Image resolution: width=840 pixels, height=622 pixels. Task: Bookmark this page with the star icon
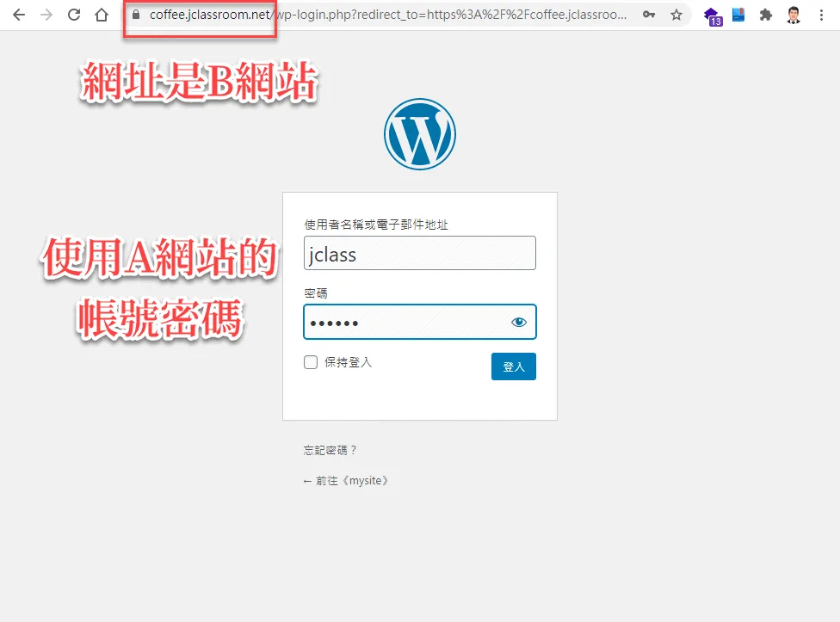pos(676,15)
